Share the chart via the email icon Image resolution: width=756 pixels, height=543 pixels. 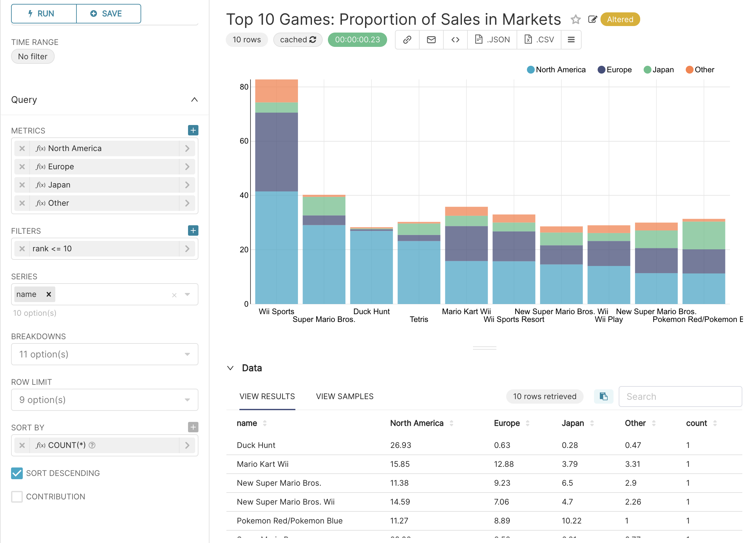click(x=431, y=39)
